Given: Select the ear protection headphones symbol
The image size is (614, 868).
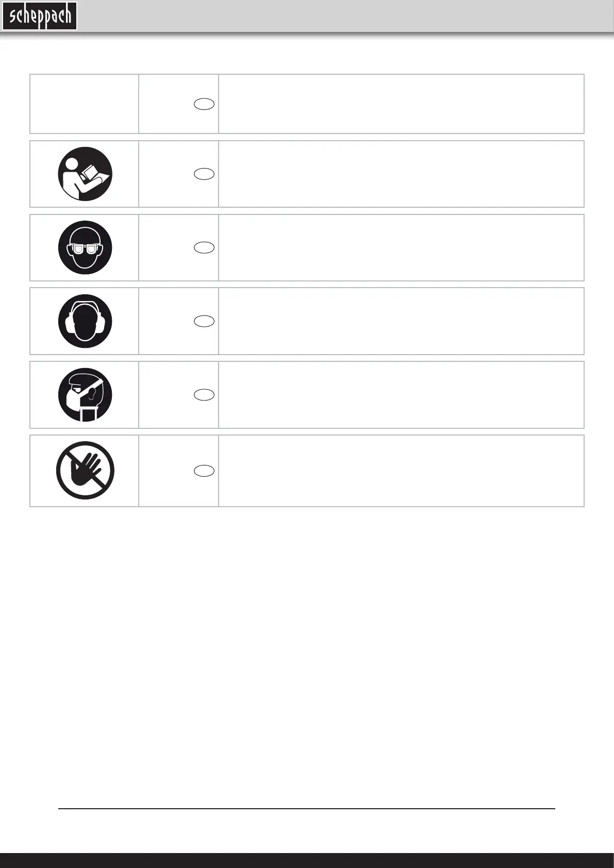Looking at the screenshot, I should [x=85, y=321].
